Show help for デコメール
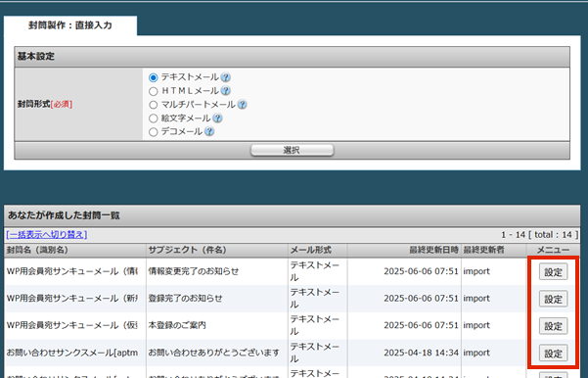Image resolution: width=588 pixels, height=378 pixels. [209, 132]
